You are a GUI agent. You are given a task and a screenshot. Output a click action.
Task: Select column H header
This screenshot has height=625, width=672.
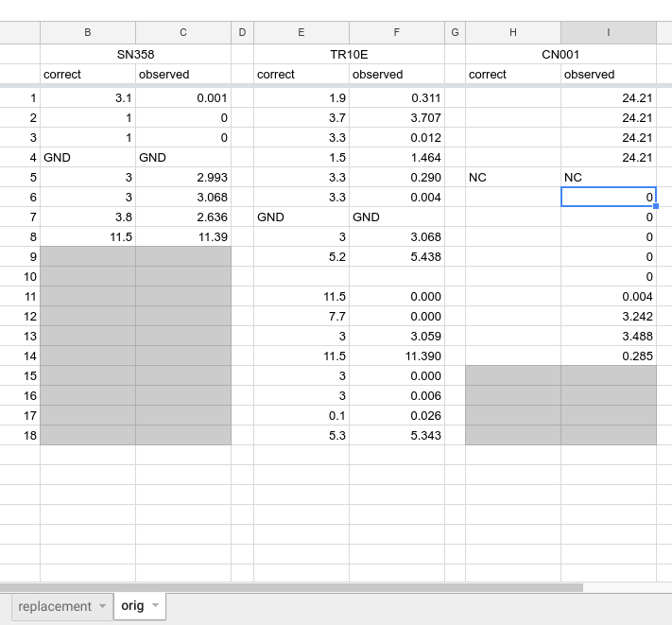513,32
